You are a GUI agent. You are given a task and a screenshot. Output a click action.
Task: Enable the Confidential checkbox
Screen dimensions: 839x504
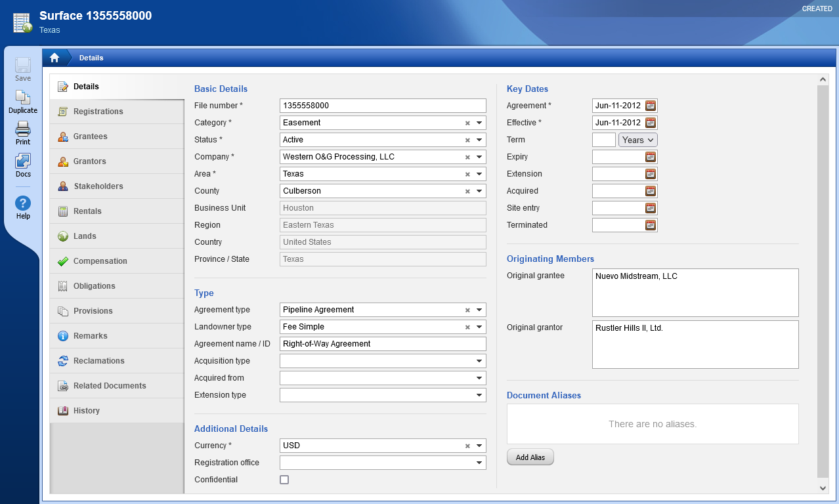click(284, 479)
